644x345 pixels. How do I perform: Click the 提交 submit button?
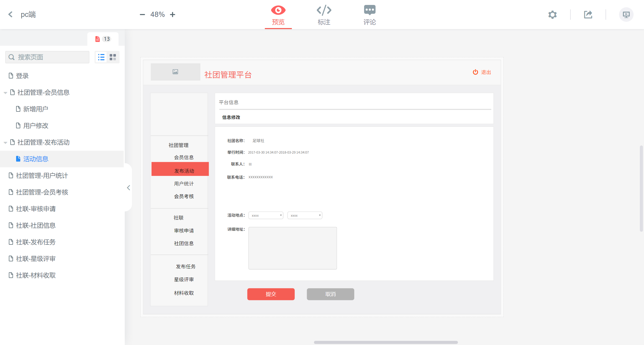pos(271,294)
